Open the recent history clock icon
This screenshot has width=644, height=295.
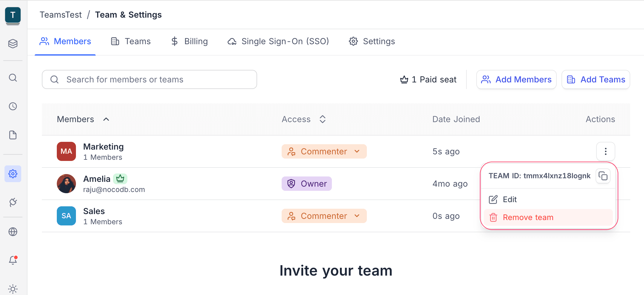click(x=13, y=106)
